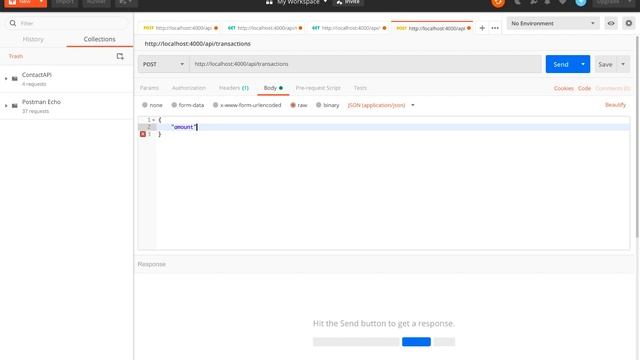This screenshot has width=640, height=360.
Task: Click the blue Send button
Action: 561,64
